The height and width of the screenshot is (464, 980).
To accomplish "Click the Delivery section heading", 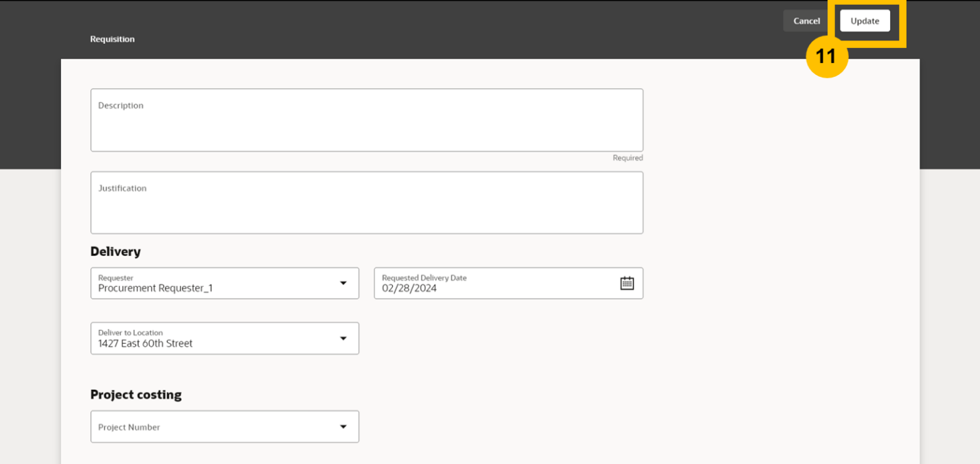I will [x=115, y=252].
